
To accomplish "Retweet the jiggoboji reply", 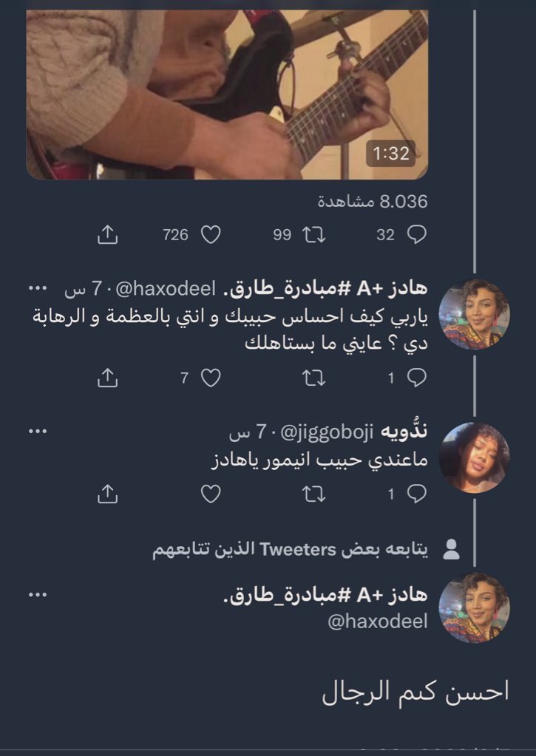I will [x=313, y=494].
